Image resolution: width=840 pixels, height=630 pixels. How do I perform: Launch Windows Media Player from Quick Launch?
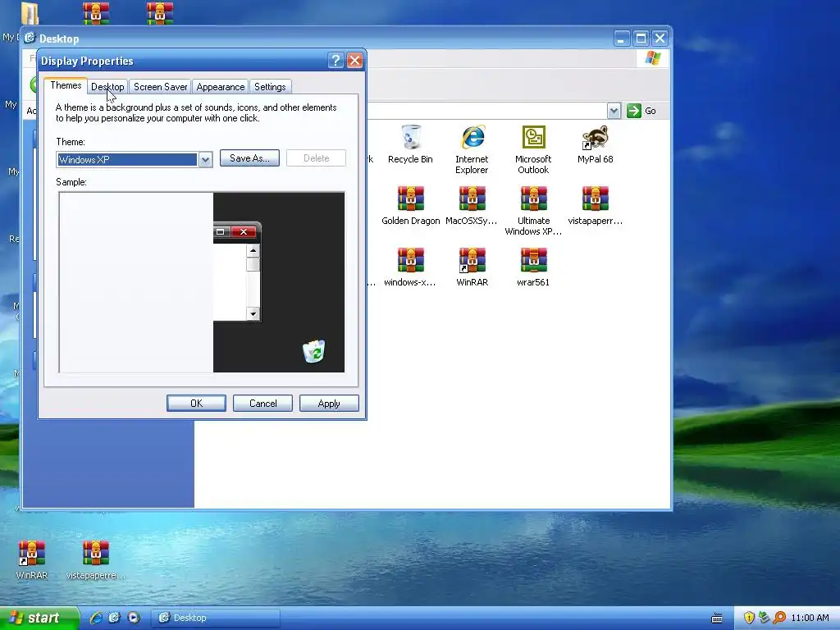134,618
